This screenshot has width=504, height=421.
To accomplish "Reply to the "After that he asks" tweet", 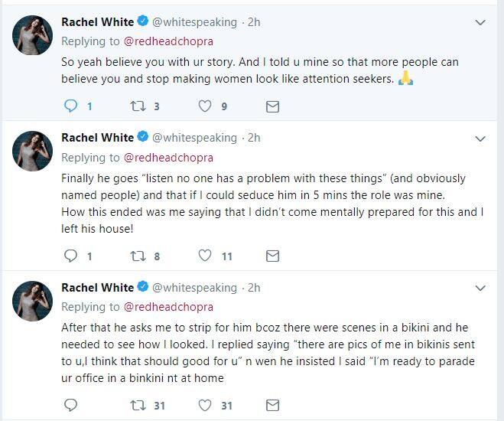I will (x=70, y=405).
